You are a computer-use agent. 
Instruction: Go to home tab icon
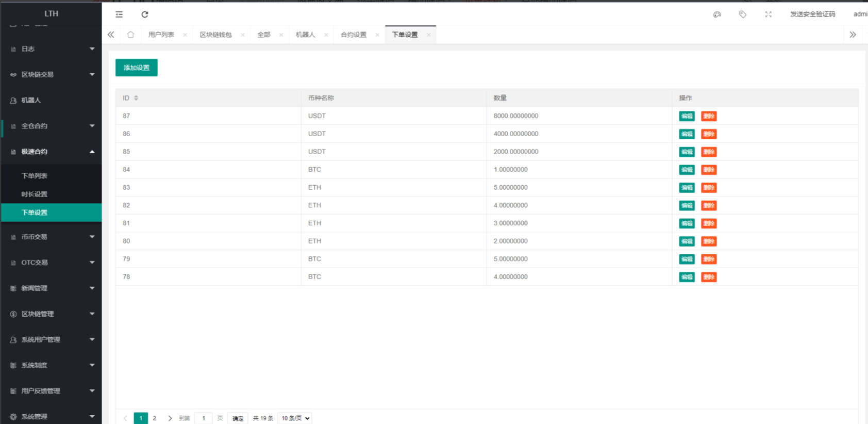click(x=130, y=35)
